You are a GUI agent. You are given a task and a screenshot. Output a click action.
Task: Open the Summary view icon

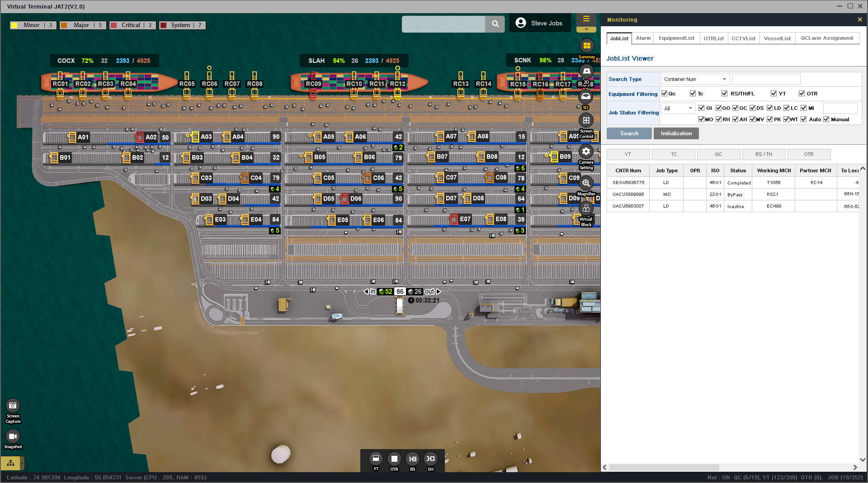point(586,46)
